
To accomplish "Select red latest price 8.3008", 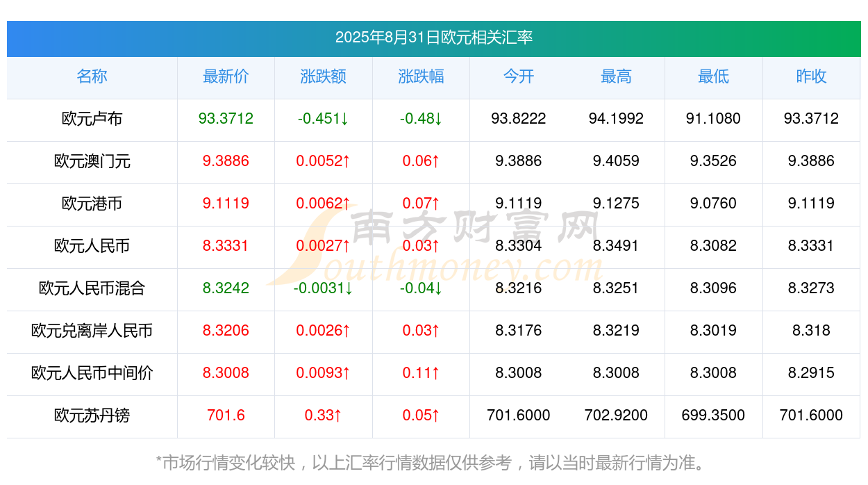I will (226, 373).
